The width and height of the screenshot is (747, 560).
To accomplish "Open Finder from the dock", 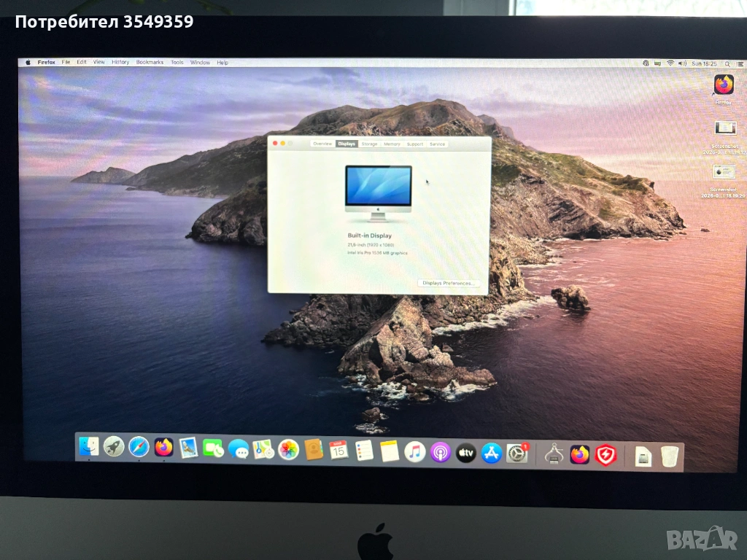I will 89,446.
